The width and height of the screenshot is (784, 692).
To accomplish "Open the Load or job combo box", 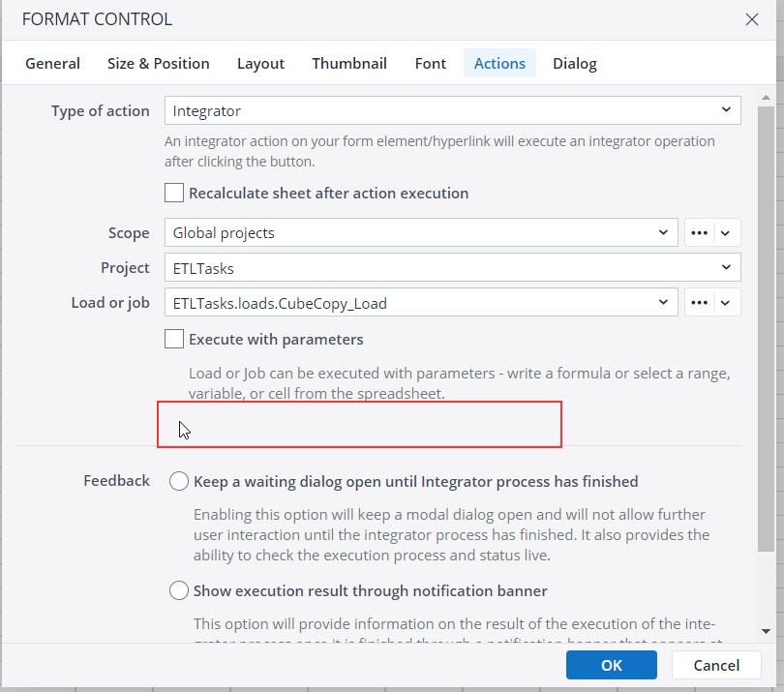I will pos(421,303).
